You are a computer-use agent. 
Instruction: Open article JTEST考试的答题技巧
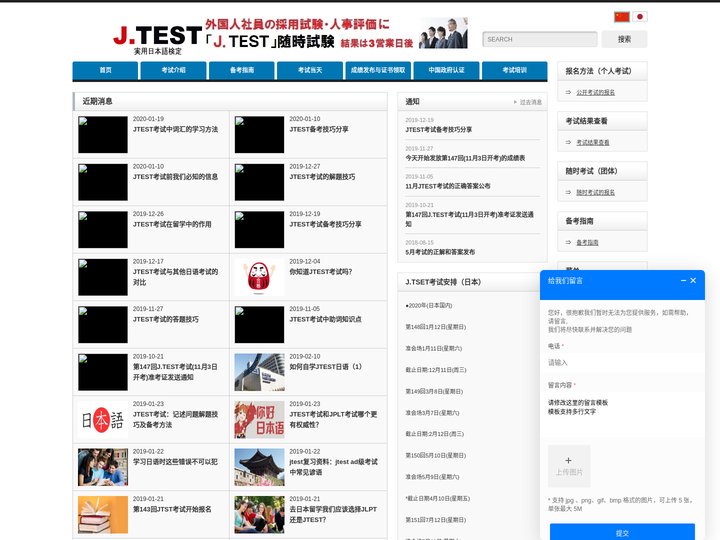point(166,320)
